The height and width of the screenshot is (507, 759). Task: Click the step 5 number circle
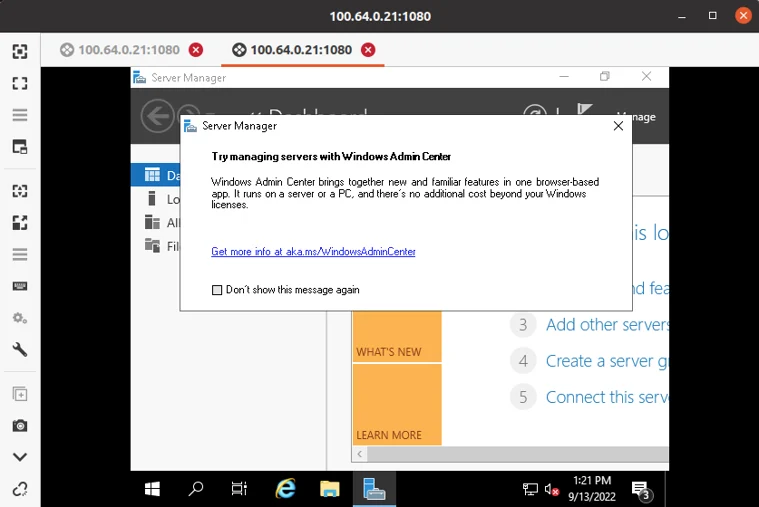coord(523,398)
